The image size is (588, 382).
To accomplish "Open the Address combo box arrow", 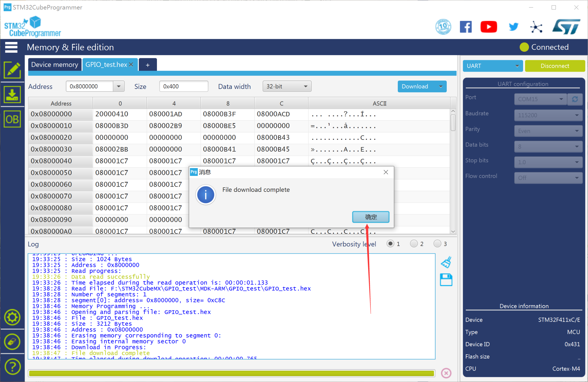I will click(x=119, y=86).
